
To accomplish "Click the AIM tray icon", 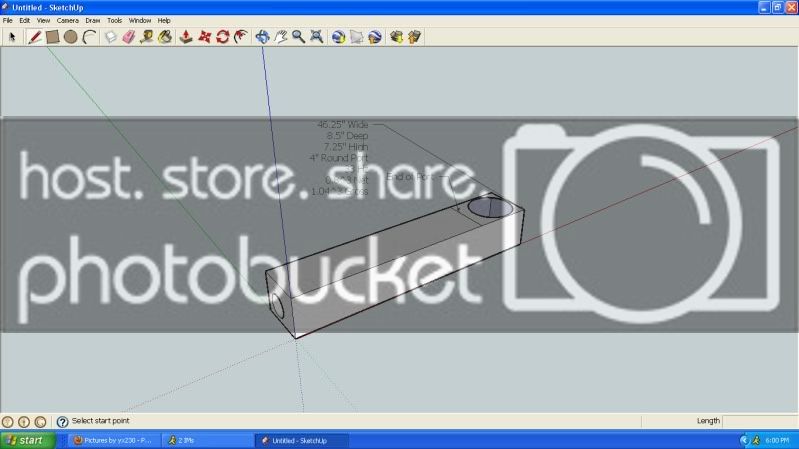I will 756,440.
